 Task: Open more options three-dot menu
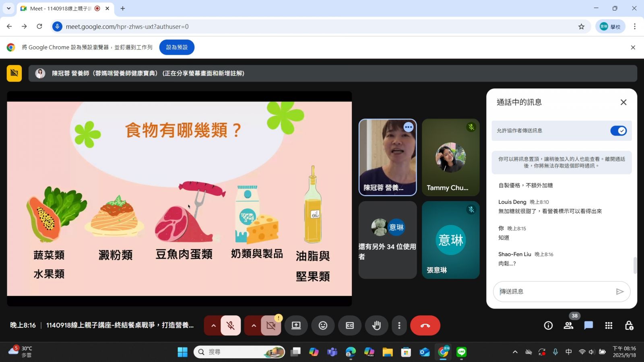click(x=399, y=325)
